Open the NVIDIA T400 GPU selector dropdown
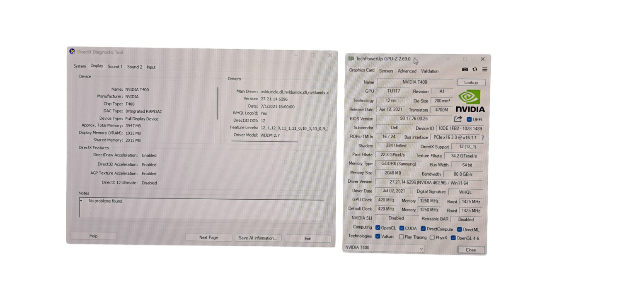Image resolution: width=644 pixels, height=290 pixels. tap(421, 248)
